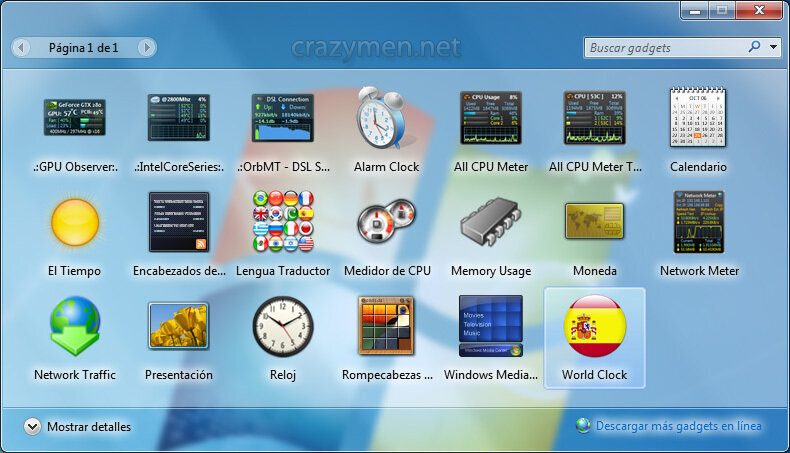This screenshot has width=790, height=453.
Task: Select the Presentación slideshow gadget icon
Action: coord(178,326)
